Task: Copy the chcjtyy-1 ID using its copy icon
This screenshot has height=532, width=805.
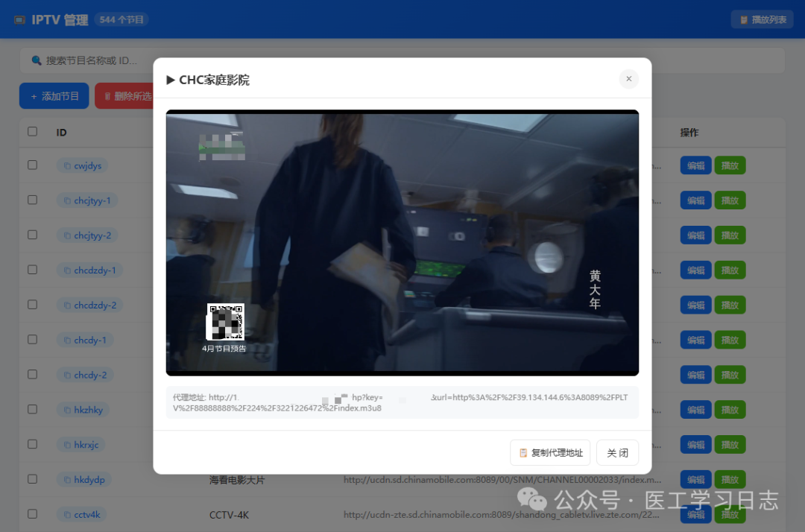Action: [x=67, y=200]
